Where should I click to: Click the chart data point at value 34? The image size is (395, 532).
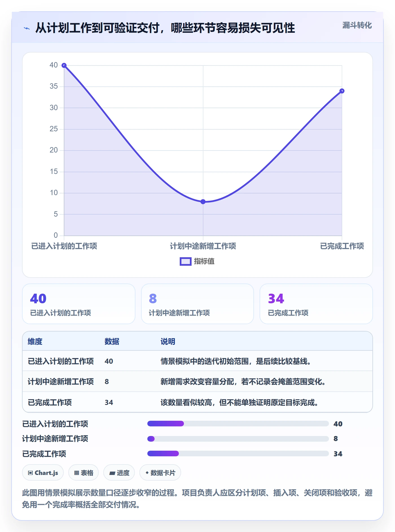click(x=342, y=91)
